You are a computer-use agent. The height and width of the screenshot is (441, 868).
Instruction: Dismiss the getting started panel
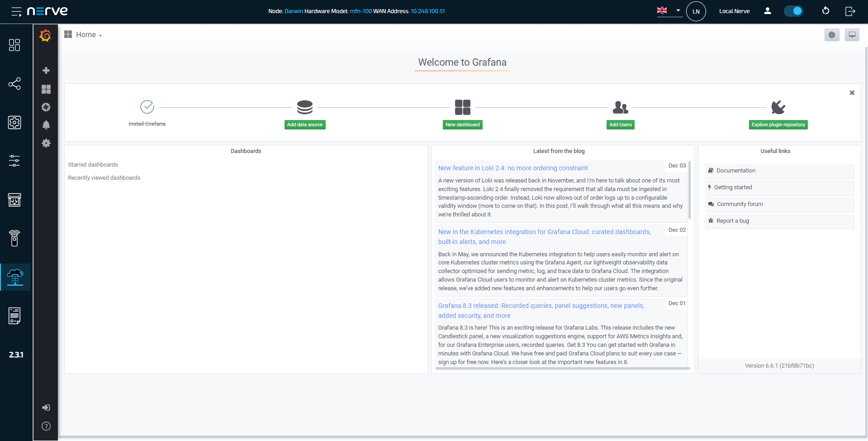tap(852, 93)
